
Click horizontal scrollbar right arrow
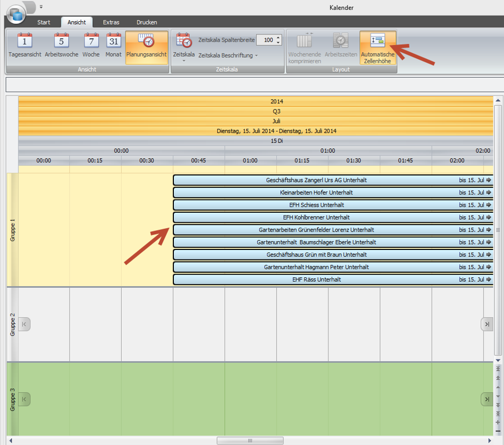click(x=490, y=441)
